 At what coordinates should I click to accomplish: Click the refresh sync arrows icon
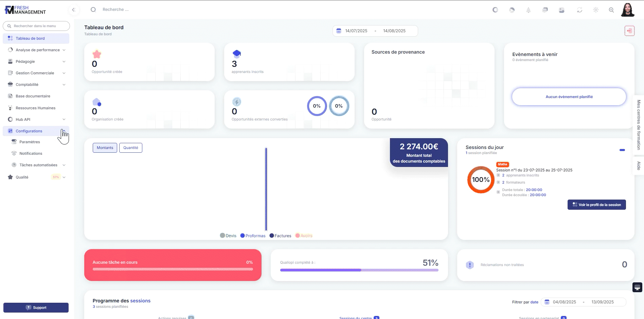click(579, 10)
